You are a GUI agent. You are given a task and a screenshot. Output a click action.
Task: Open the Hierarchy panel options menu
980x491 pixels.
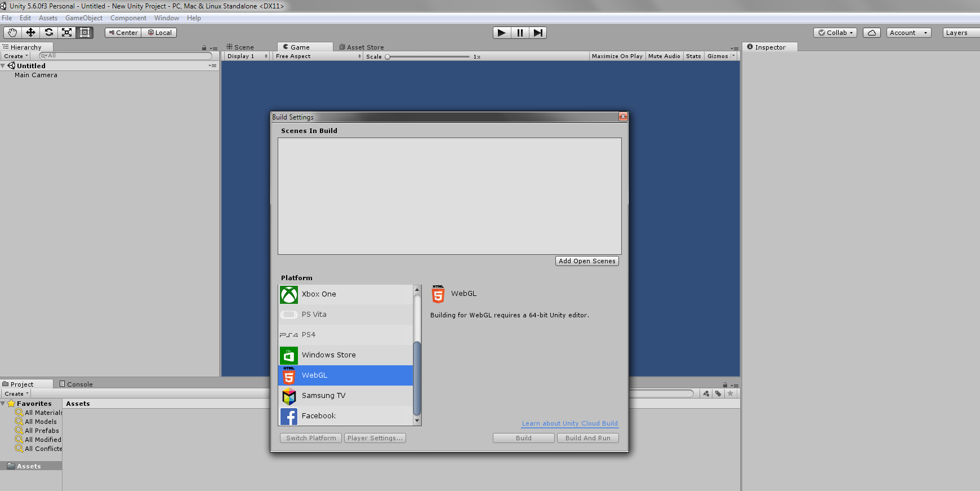tap(214, 48)
